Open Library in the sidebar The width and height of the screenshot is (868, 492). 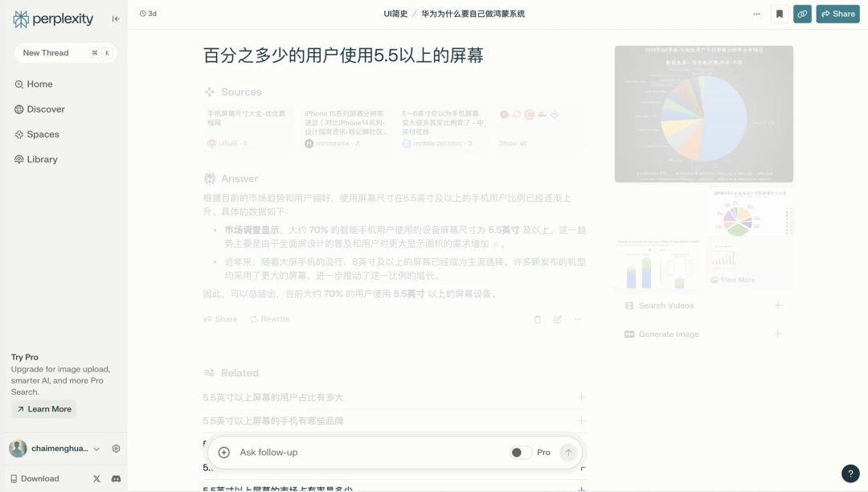point(36,159)
